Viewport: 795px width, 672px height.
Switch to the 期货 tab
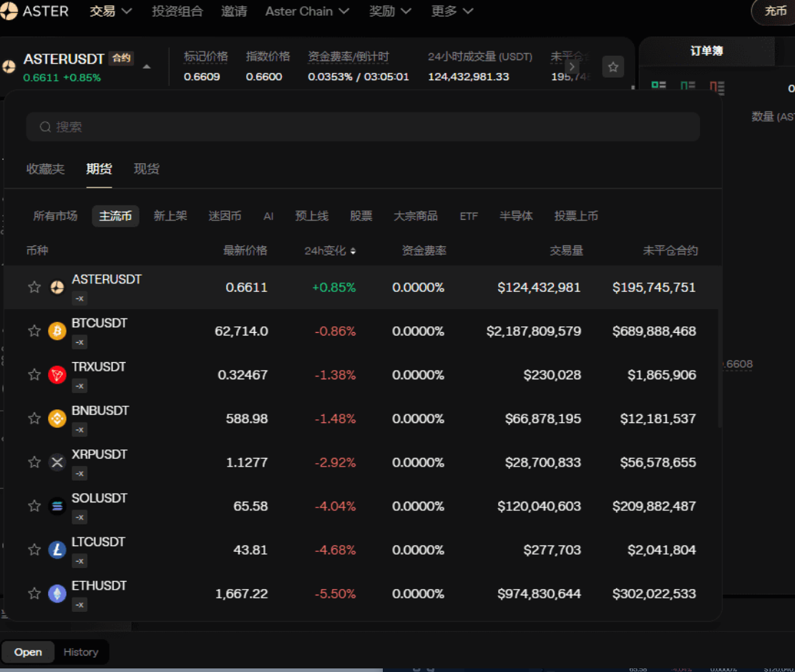click(x=99, y=169)
